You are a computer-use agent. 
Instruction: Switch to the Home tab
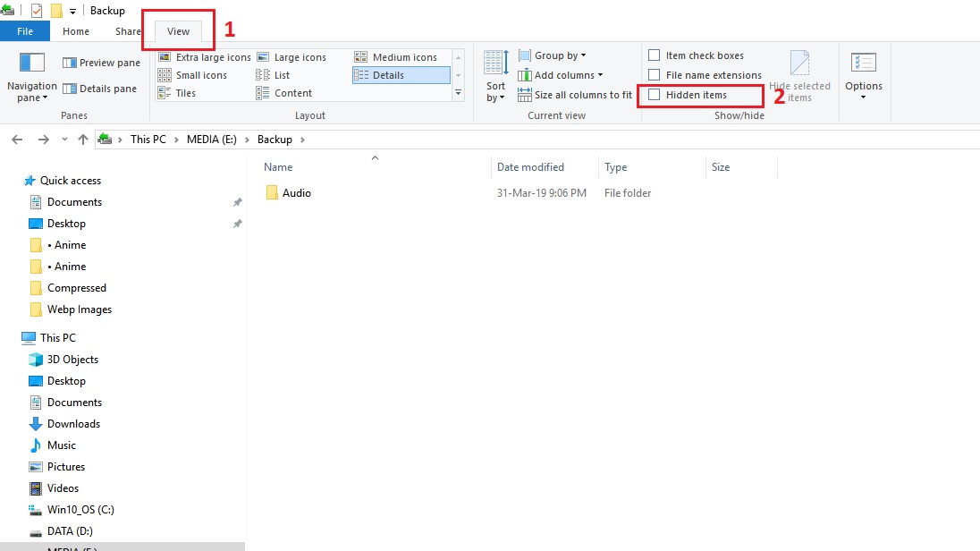76,31
